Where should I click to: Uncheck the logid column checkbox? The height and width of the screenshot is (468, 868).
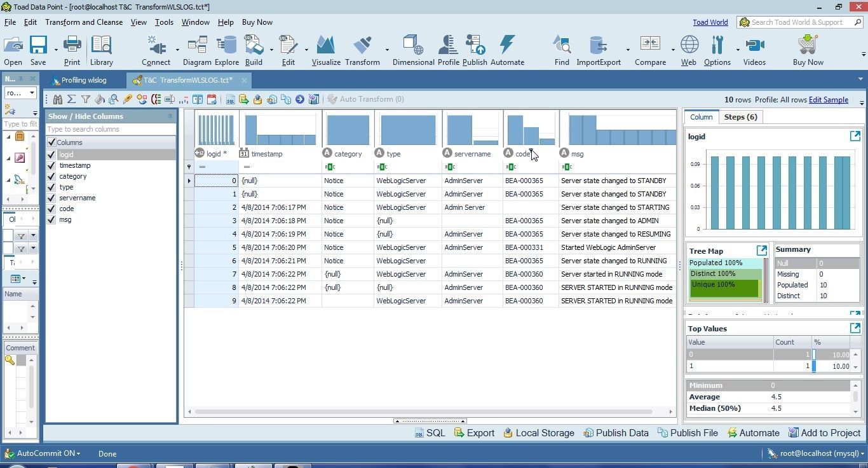tap(51, 155)
